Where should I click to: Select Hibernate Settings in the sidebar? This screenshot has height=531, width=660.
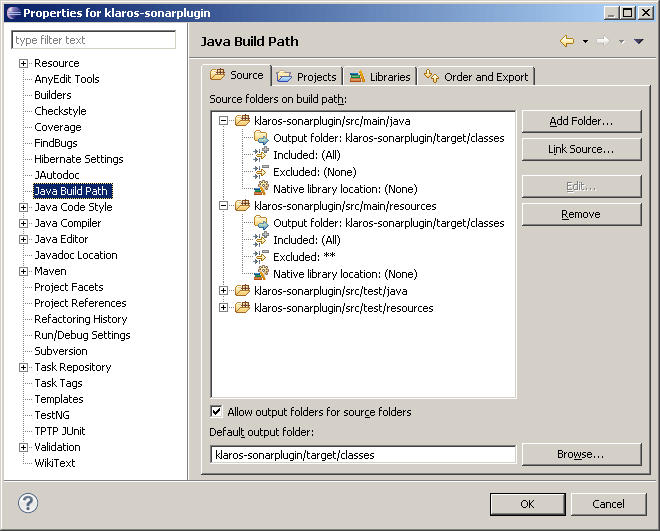(x=79, y=159)
